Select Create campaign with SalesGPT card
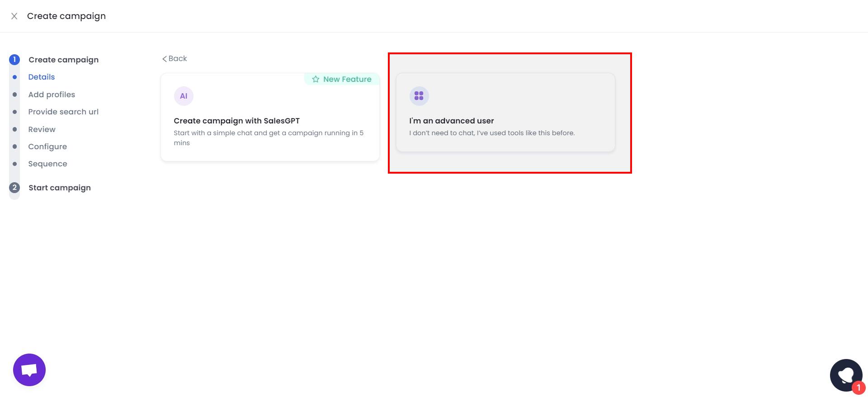 [x=270, y=117]
